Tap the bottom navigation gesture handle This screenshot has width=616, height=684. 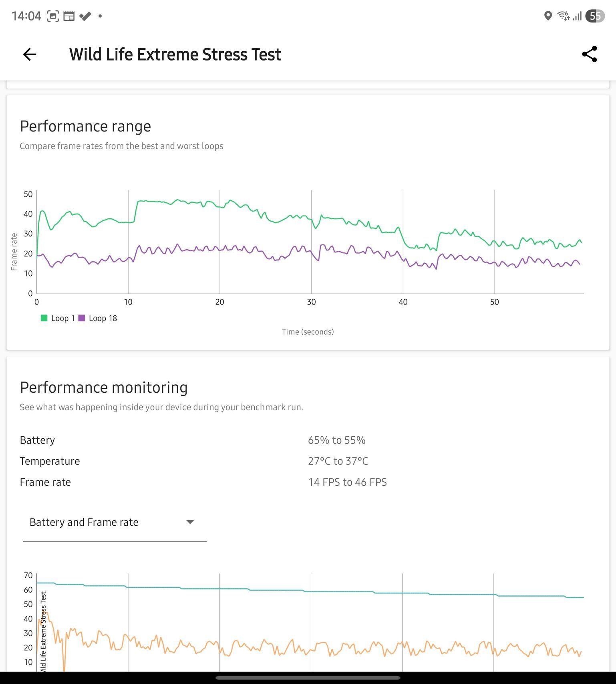[308, 678]
